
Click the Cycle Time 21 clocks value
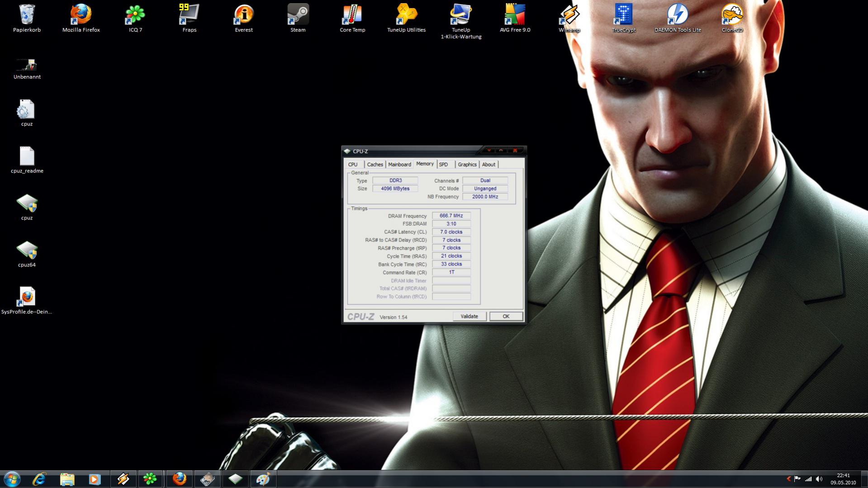point(451,256)
